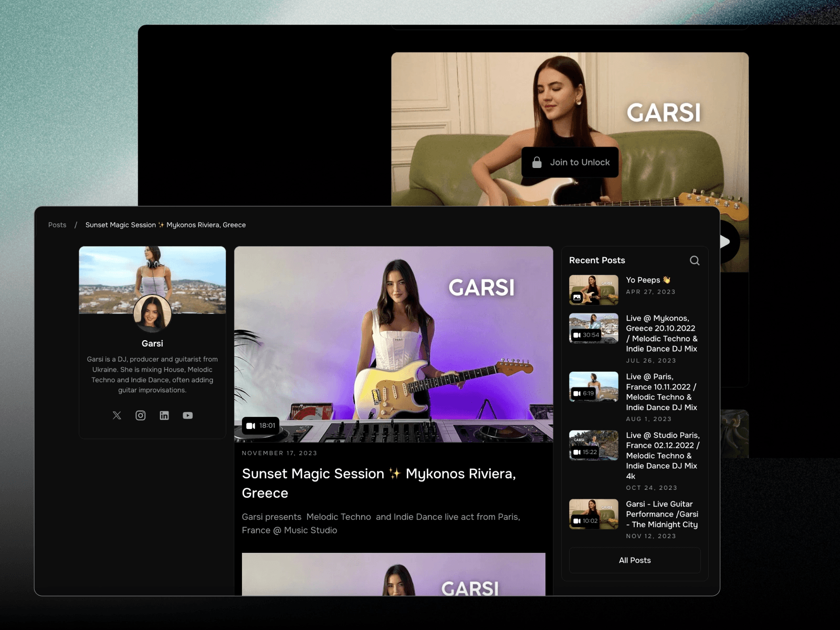Click the OCT 24, 2023 date

652,488
